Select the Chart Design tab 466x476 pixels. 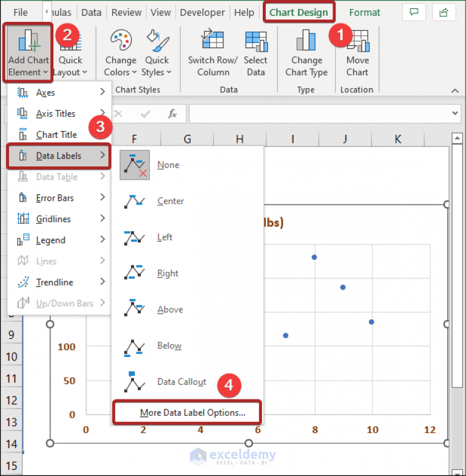(299, 12)
